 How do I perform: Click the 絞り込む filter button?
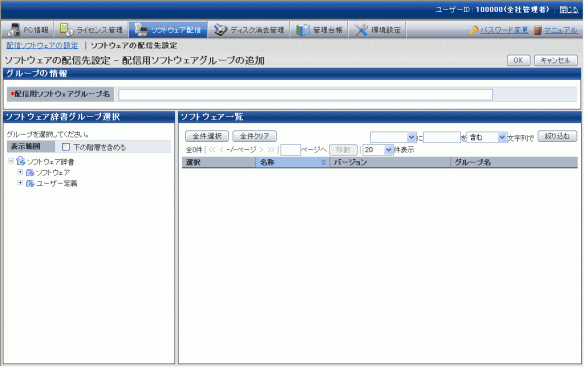click(x=557, y=136)
